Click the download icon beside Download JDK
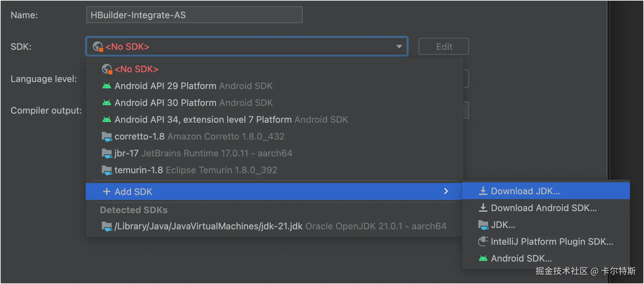 click(483, 191)
